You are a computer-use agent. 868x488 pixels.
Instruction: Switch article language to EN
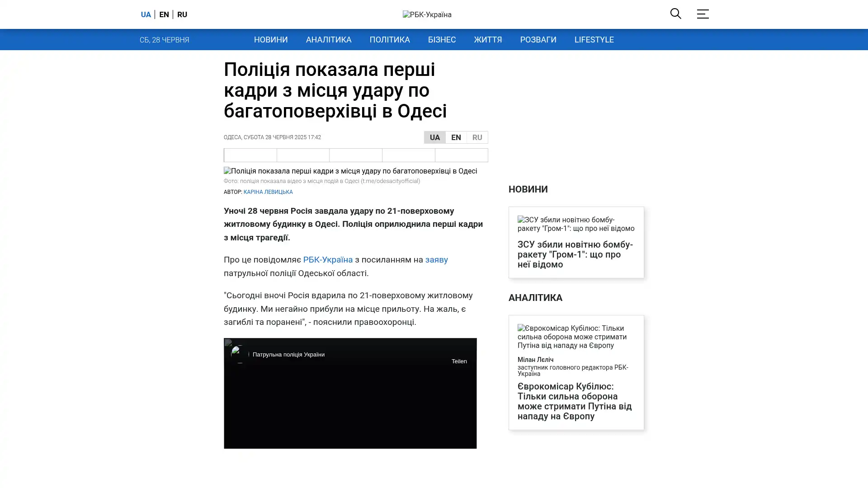(x=456, y=137)
